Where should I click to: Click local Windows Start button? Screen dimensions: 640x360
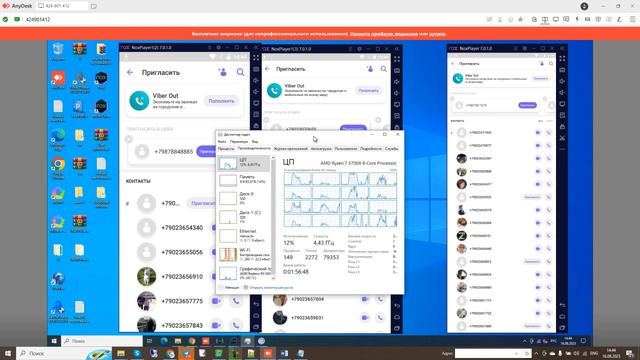click(8, 353)
